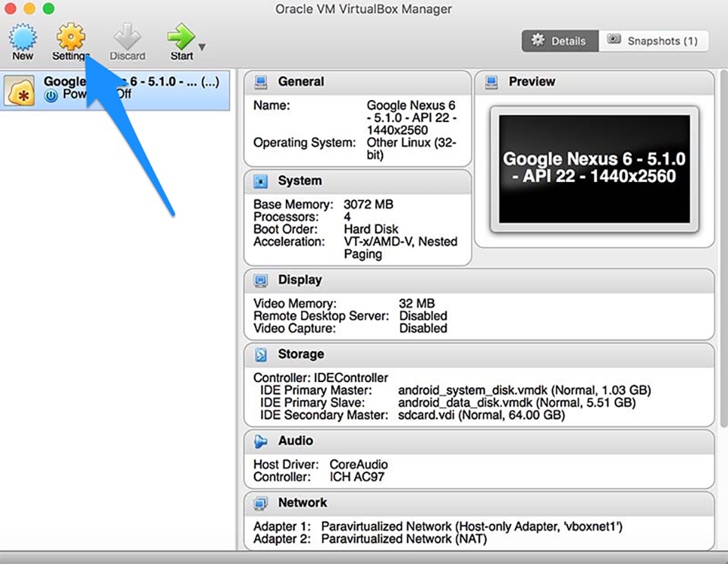Click 'Controller: IDEController' text

(x=321, y=378)
